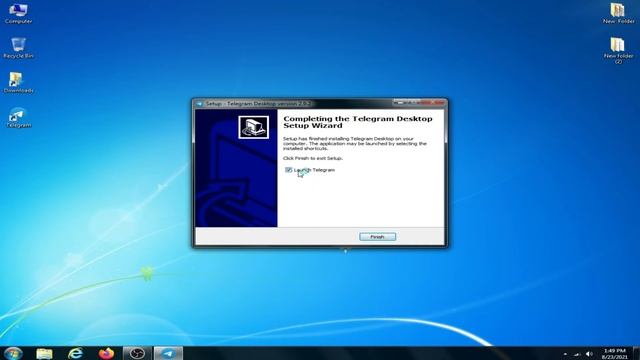Click the 'Click Finish to exit Setup.' text
The image size is (640, 360).
313,158
